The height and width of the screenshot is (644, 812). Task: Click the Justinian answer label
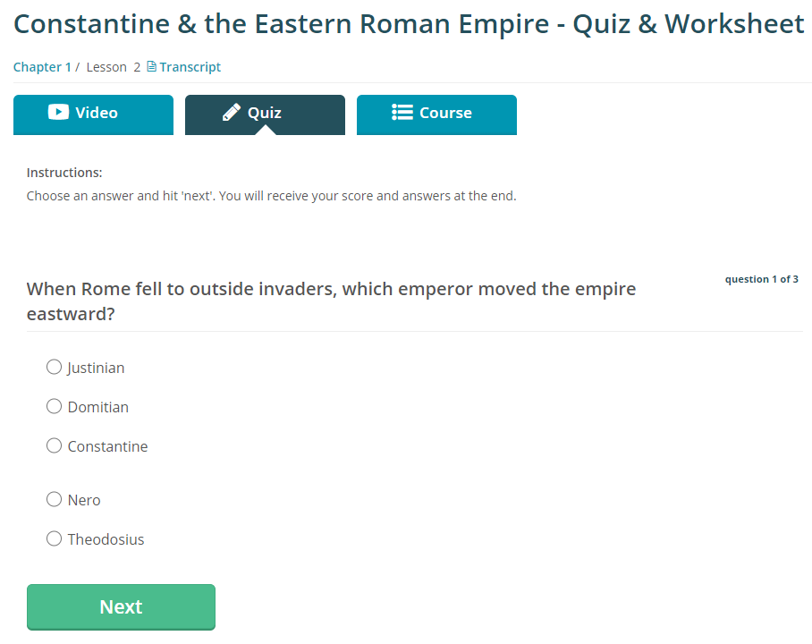click(x=96, y=368)
